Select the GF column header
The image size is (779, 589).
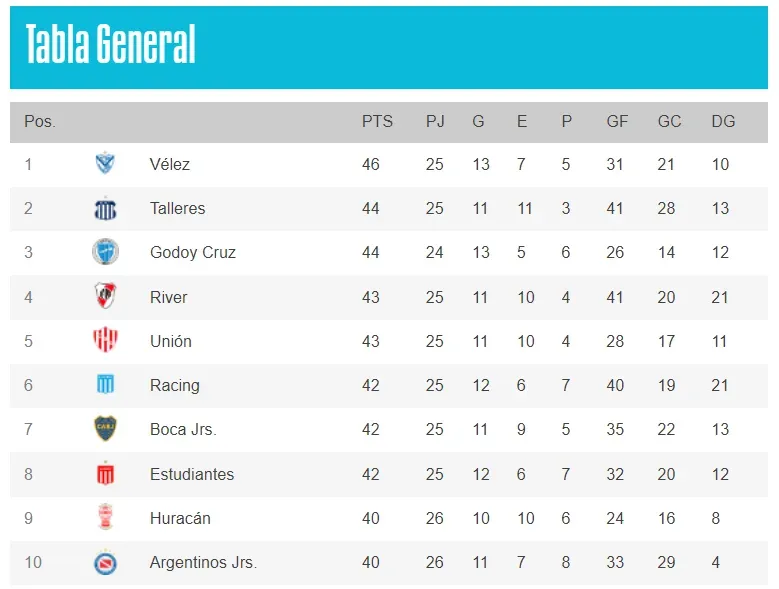617,122
